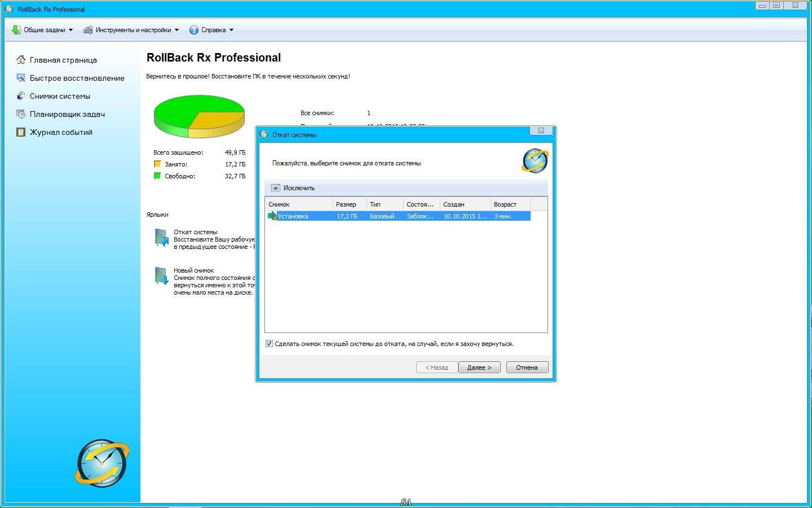Image resolution: width=812 pixels, height=508 pixels.
Task: Click the Быстрое восстановление sidebar icon
Action: (x=21, y=78)
